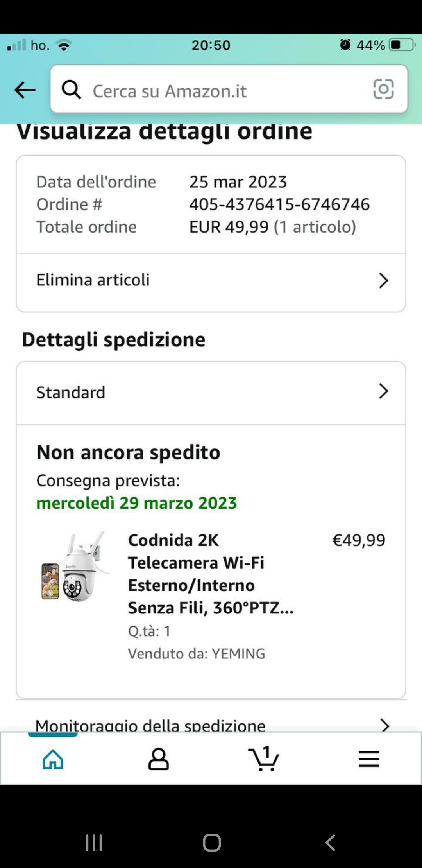
Task: Tap the order number 405-4376415-6746746
Action: point(279,204)
